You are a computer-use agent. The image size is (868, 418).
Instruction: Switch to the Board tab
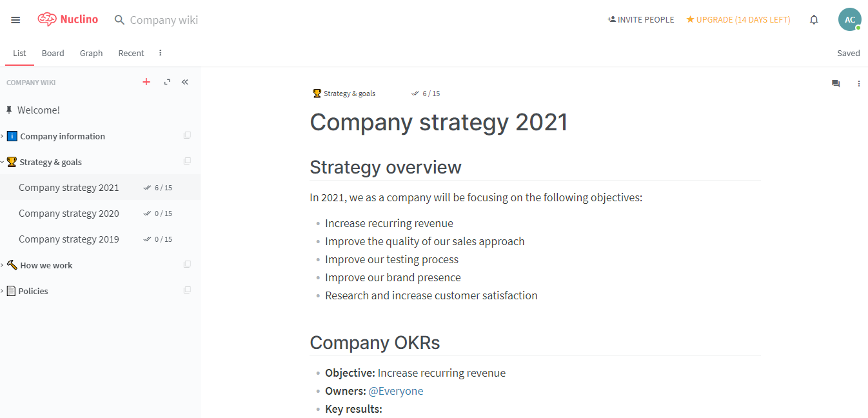point(53,53)
